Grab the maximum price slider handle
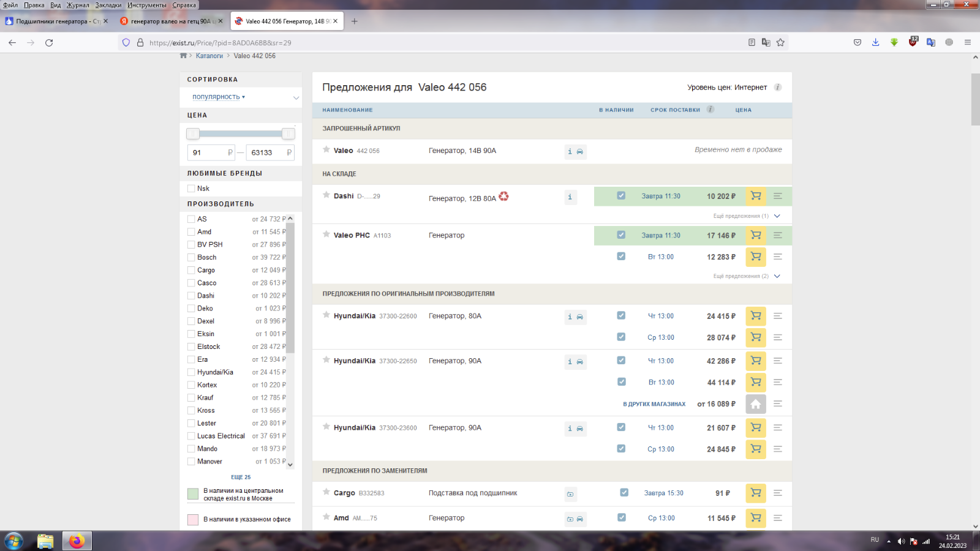Screen dimensions: 980x551 tap(288, 133)
